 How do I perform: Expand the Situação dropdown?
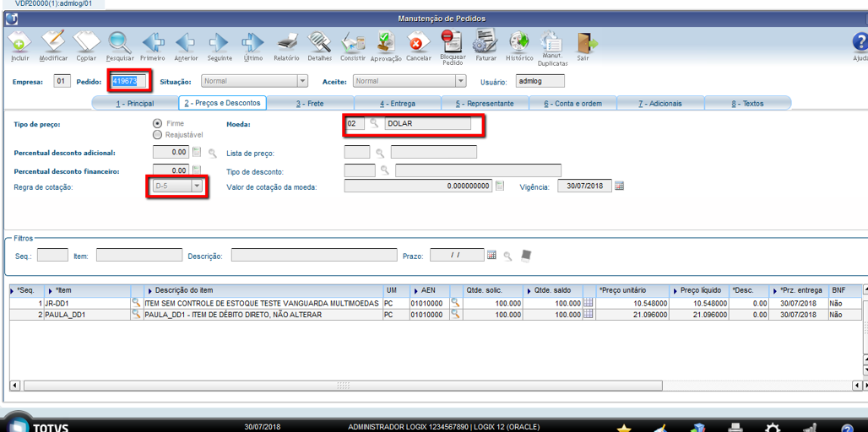click(302, 81)
